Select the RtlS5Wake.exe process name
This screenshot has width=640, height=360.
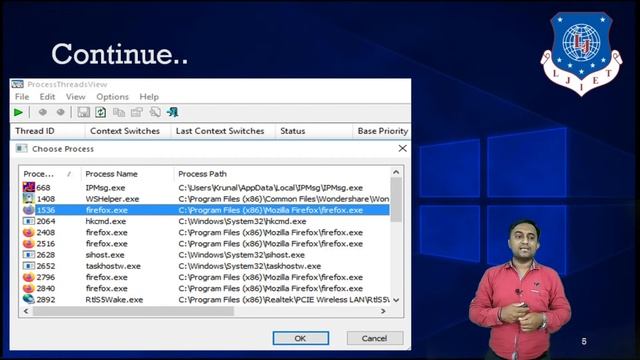pyautogui.click(x=114, y=300)
